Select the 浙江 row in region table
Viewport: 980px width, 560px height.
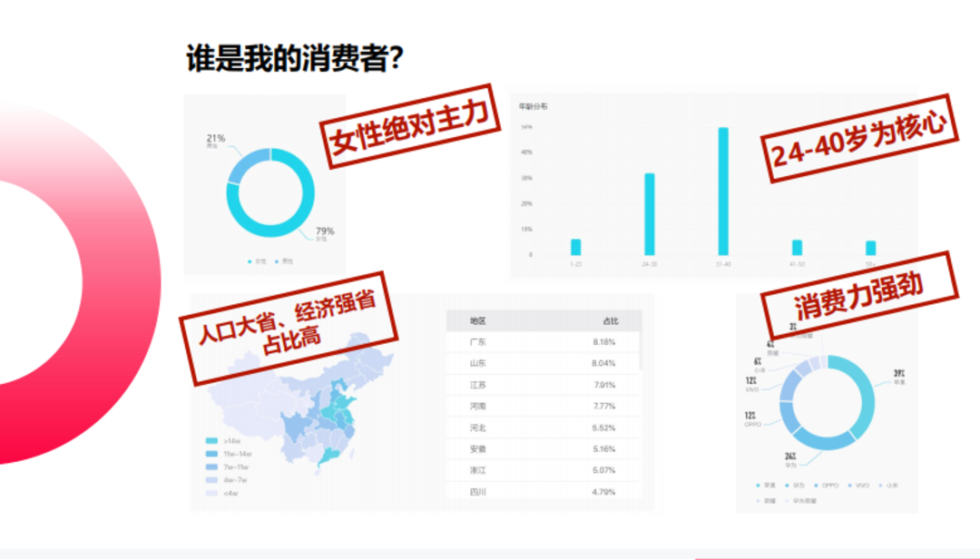(x=544, y=470)
